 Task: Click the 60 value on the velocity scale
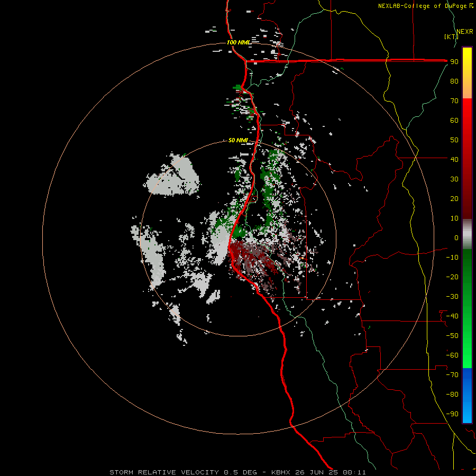coord(454,120)
